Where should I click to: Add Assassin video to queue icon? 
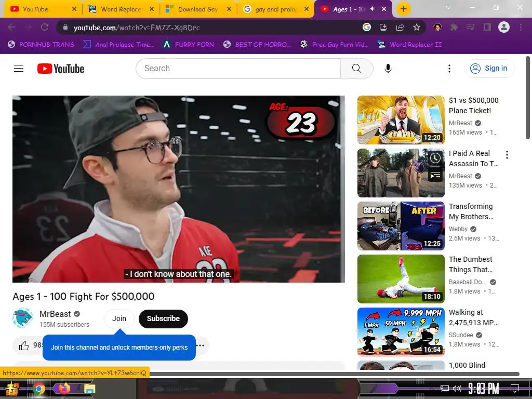click(x=435, y=175)
